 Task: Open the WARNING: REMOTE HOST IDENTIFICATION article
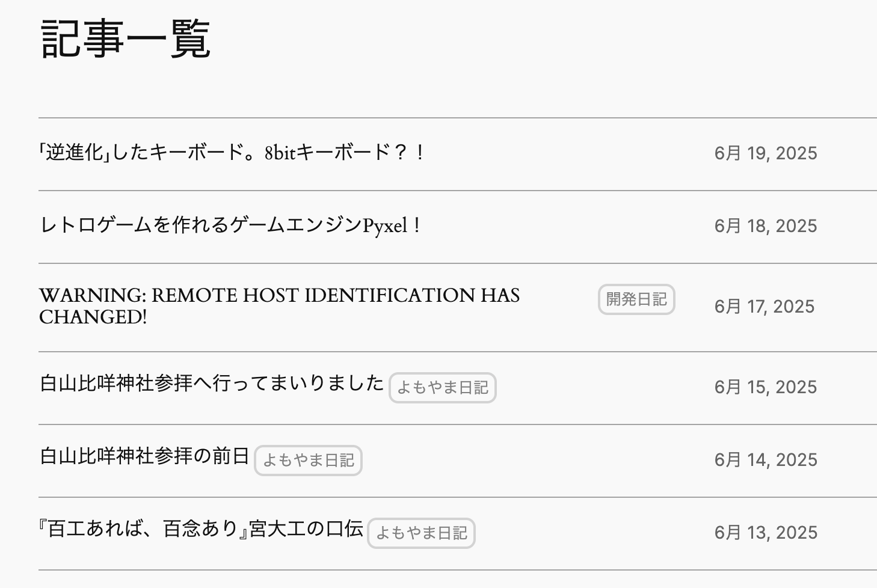[x=279, y=296]
